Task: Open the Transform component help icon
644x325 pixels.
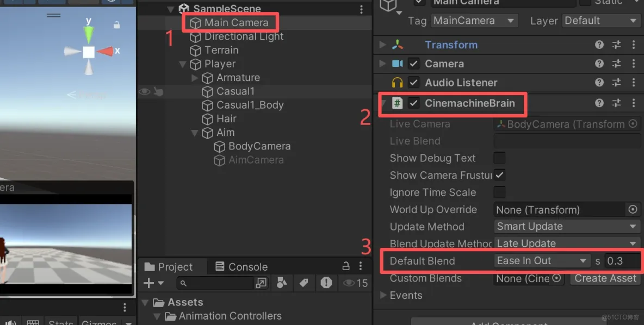Action: [x=599, y=46]
